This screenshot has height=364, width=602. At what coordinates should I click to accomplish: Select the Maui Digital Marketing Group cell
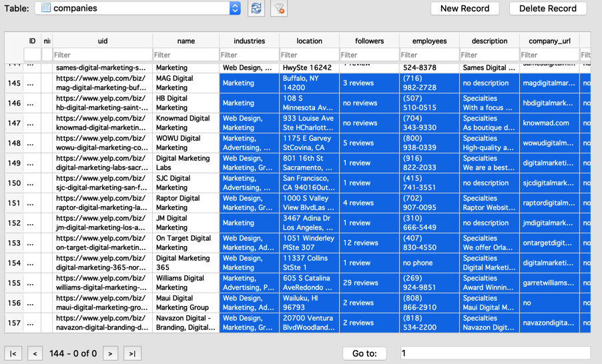(x=186, y=303)
